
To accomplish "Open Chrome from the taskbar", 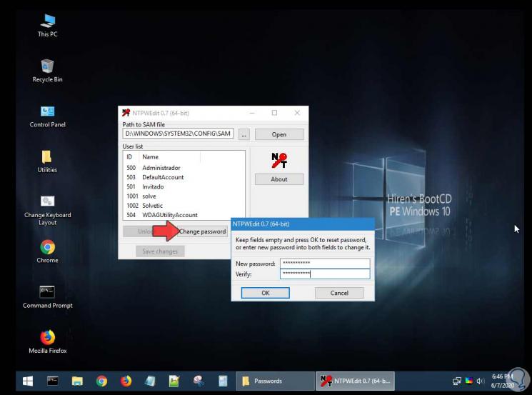I will coord(101,381).
